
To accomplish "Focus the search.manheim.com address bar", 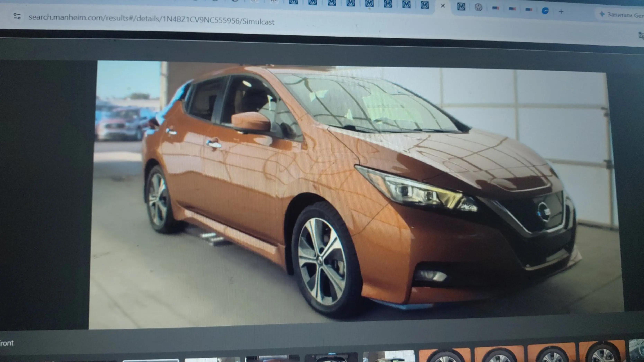I will 151,20.
